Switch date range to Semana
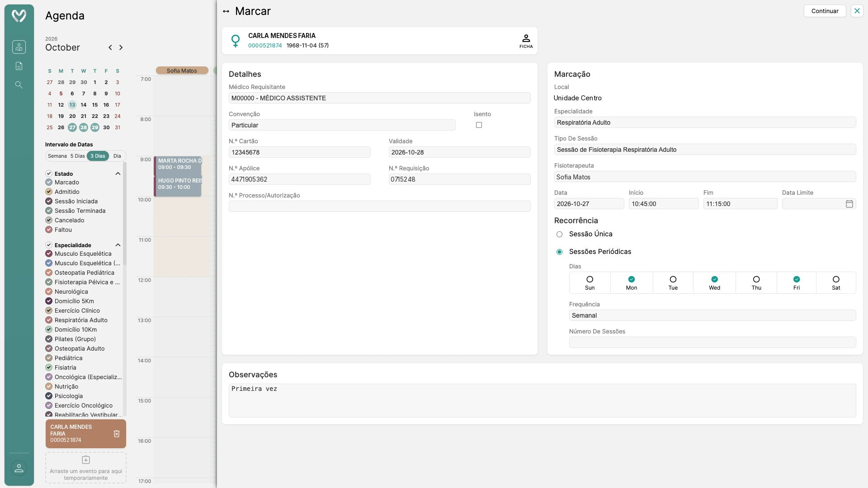The height and width of the screenshot is (488, 868). [57, 156]
